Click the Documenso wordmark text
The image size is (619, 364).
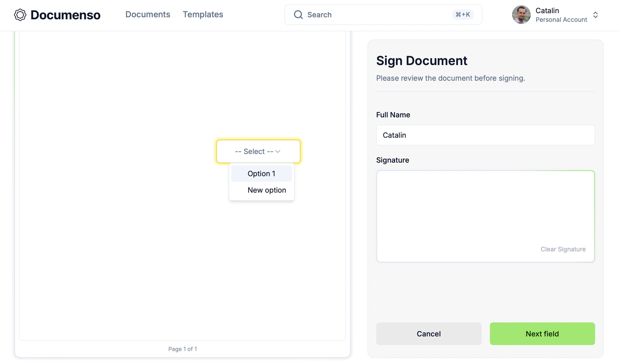point(65,15)
